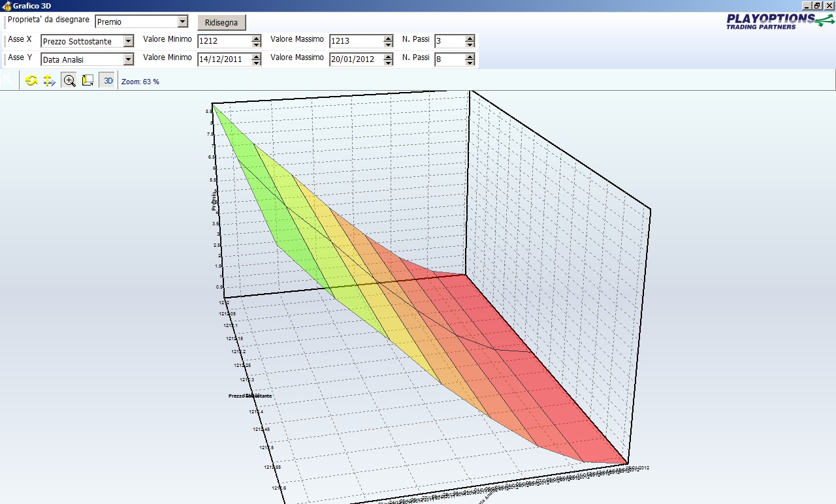This screenshot has height=504, width=836.
Task: Click the Asse X Valore Massimo field
Action: click(x=357, y=41)
